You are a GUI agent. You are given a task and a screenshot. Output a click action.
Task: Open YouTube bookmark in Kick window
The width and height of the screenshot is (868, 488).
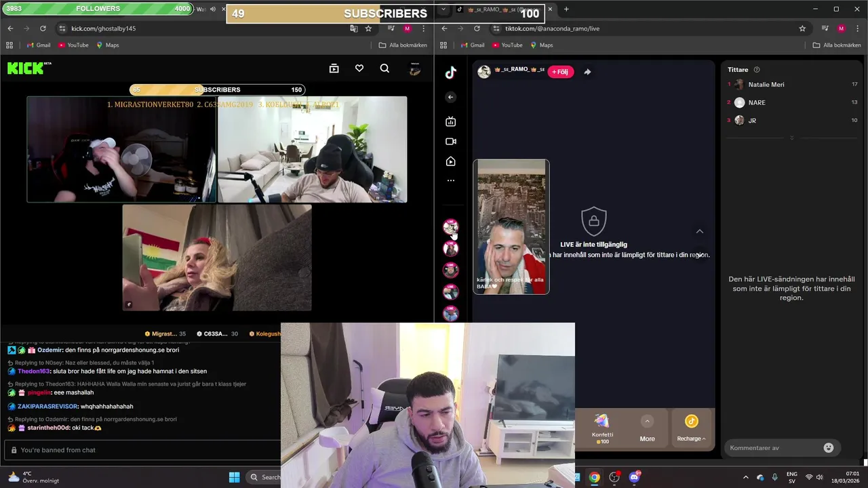pos(73,45)
